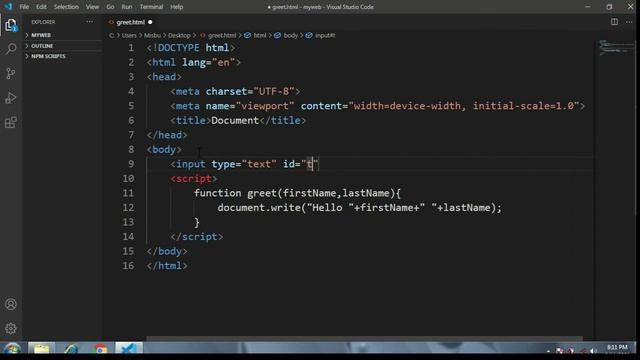
Task: Open File Explorer from taskbar
Action: pyautogui.click(x=41, y=349)
